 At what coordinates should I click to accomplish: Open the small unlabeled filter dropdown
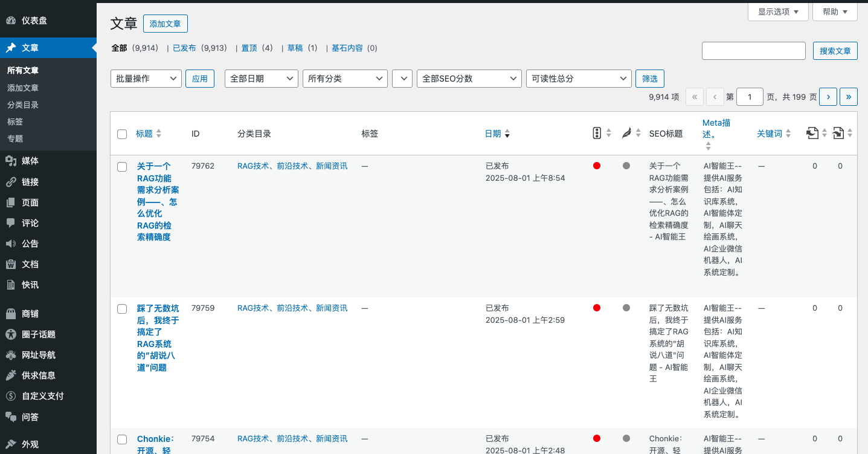(x=402, y=79)
